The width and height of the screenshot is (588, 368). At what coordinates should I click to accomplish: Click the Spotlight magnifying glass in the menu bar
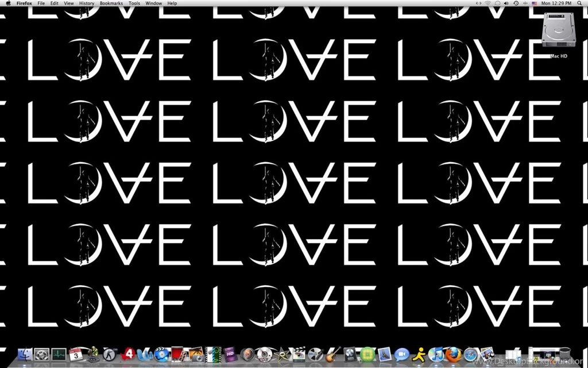point(579,3)
